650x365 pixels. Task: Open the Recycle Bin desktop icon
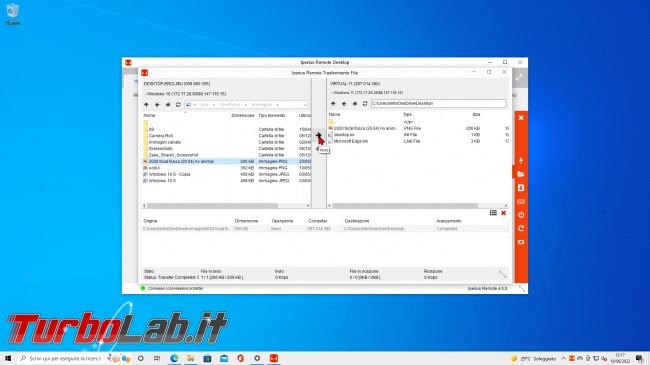tap(13, 13)
